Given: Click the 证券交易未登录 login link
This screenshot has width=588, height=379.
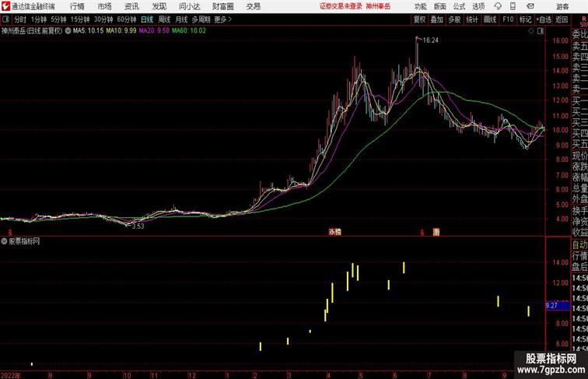Looking at the screenshot, I should [x=341, y=6].
